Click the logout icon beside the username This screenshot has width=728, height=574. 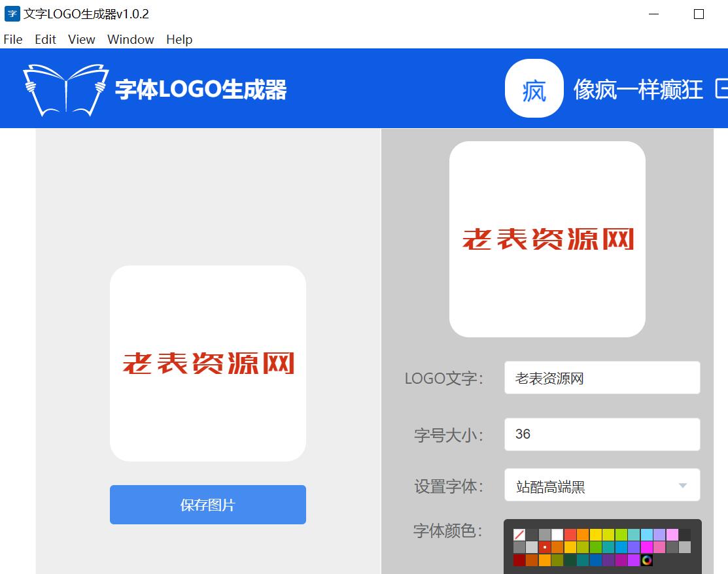721,89
